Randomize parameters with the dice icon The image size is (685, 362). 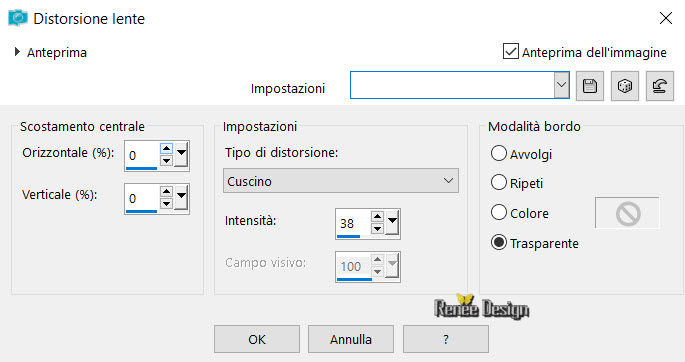625,86
